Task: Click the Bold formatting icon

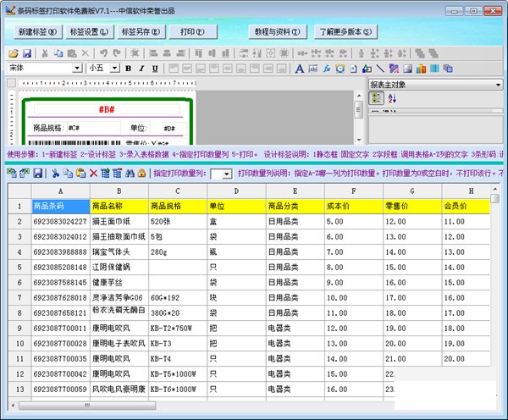Action: tap(129, 69)
